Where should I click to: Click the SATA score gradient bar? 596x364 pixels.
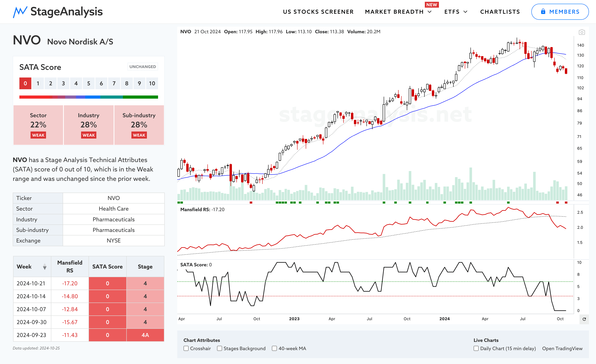click(89, 97)
